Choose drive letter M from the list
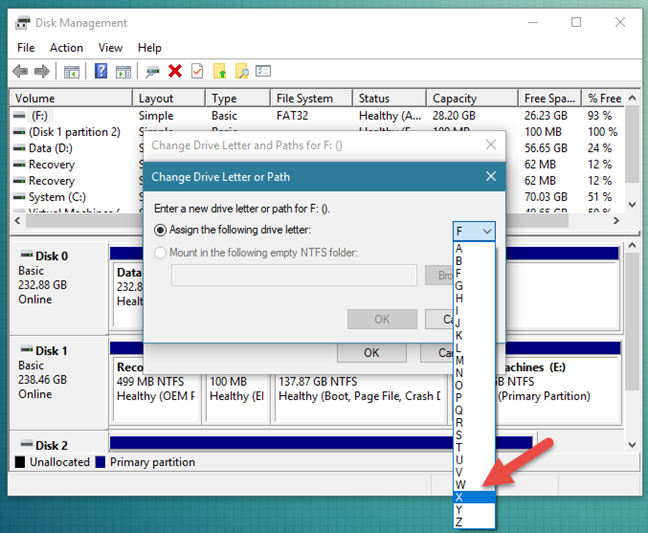Viewport: 648px width, 533px height. tap(474, 360)
